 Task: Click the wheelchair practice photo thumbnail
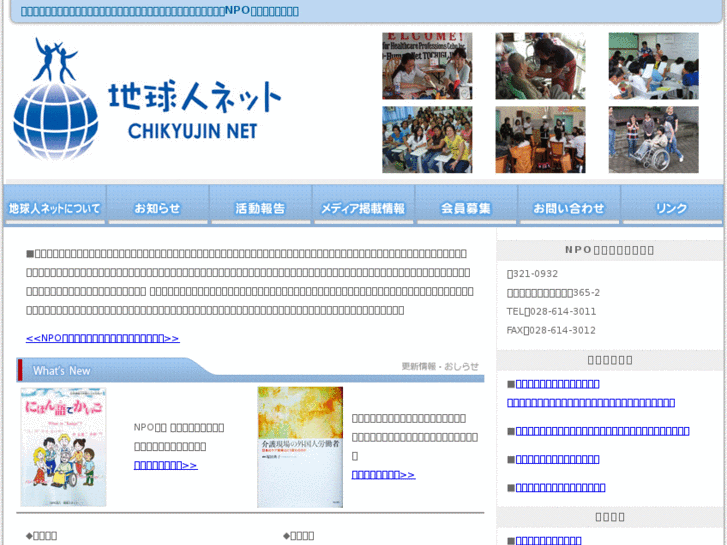pyautogui.click(x=654, y=140)
